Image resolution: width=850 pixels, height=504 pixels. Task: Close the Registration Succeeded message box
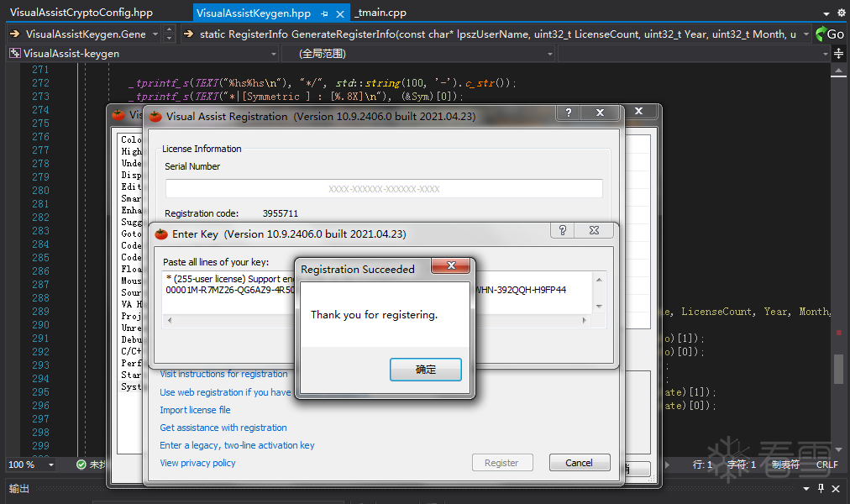click(x=451, y=265)
